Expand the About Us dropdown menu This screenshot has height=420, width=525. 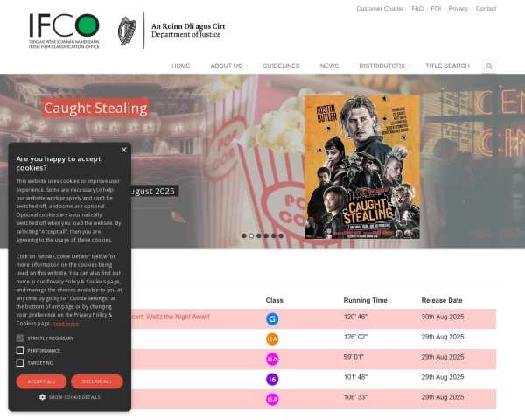tap(229, 66)
